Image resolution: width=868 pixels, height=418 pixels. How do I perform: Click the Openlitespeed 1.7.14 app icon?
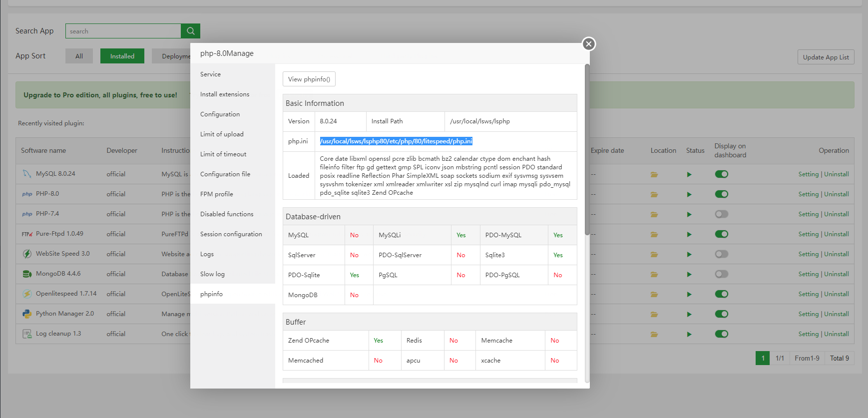click(27, 294)
